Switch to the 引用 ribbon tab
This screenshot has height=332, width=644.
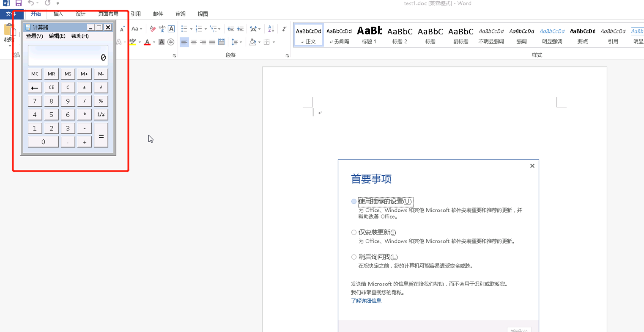click(136, 14)
